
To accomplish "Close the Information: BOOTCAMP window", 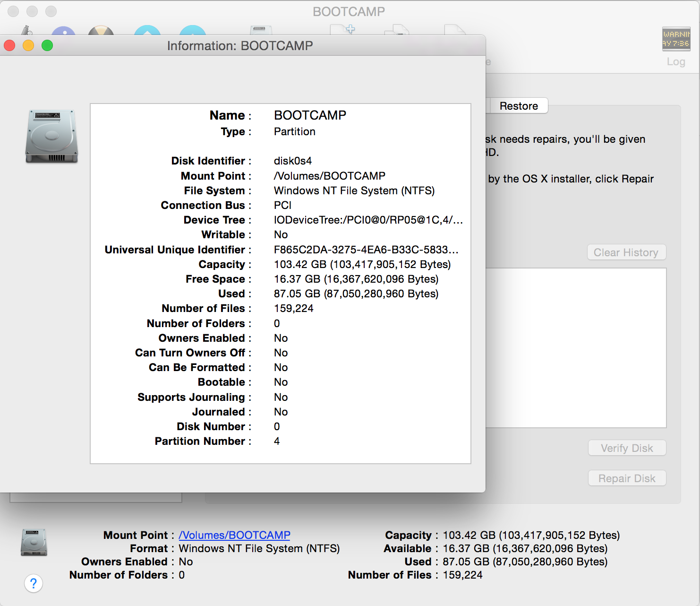I will [x=9, y=46].
